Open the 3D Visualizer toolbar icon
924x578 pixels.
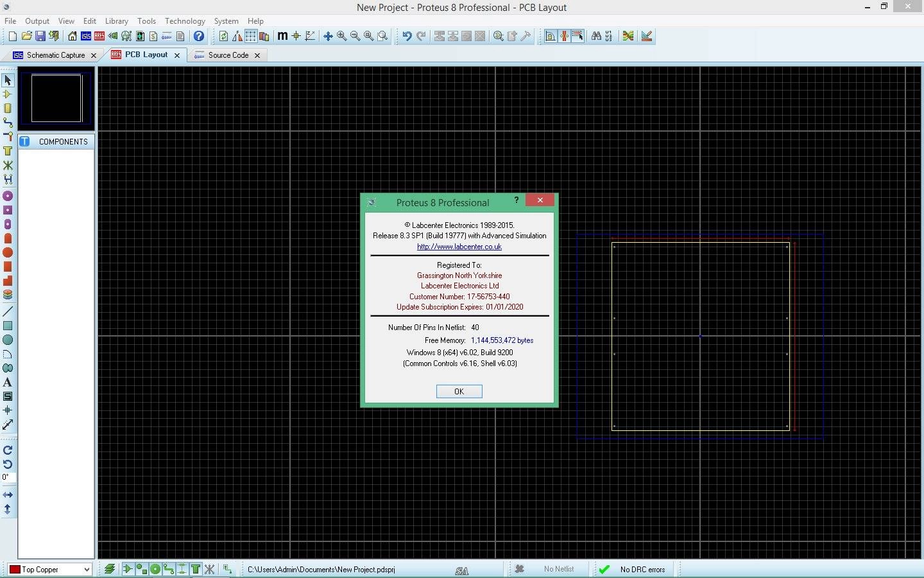pos(113,36)
